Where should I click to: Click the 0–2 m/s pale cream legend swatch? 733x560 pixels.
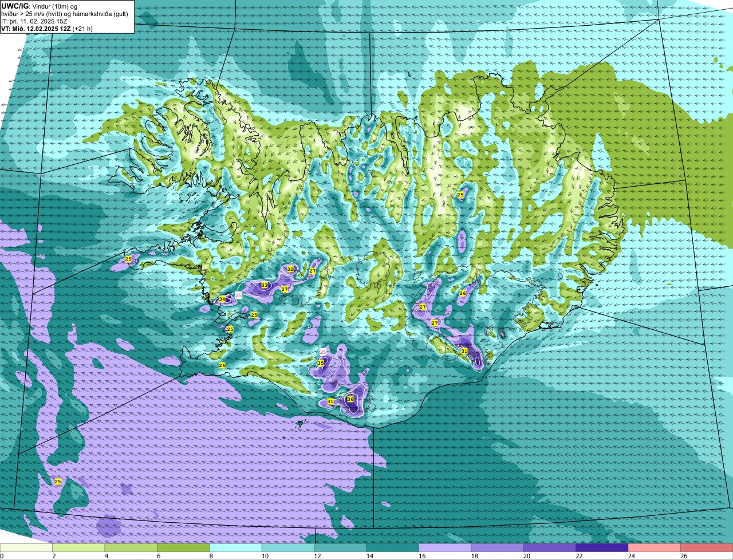tap(26, 548)
